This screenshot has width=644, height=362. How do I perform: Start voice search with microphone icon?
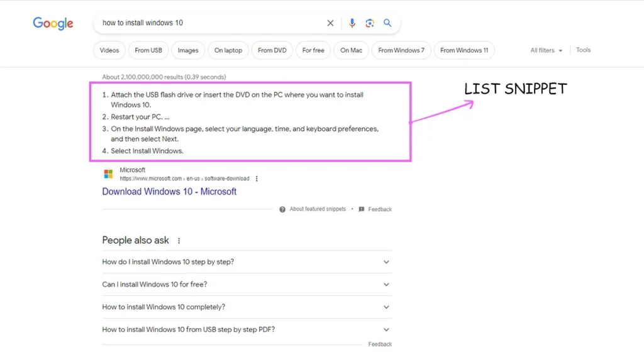(x=352, y=23)
